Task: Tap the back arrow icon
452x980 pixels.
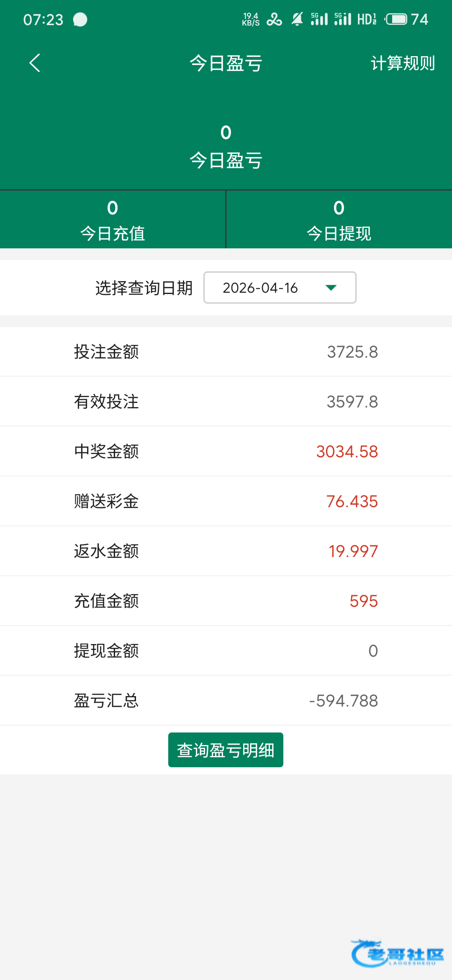Action: point(35,63)
